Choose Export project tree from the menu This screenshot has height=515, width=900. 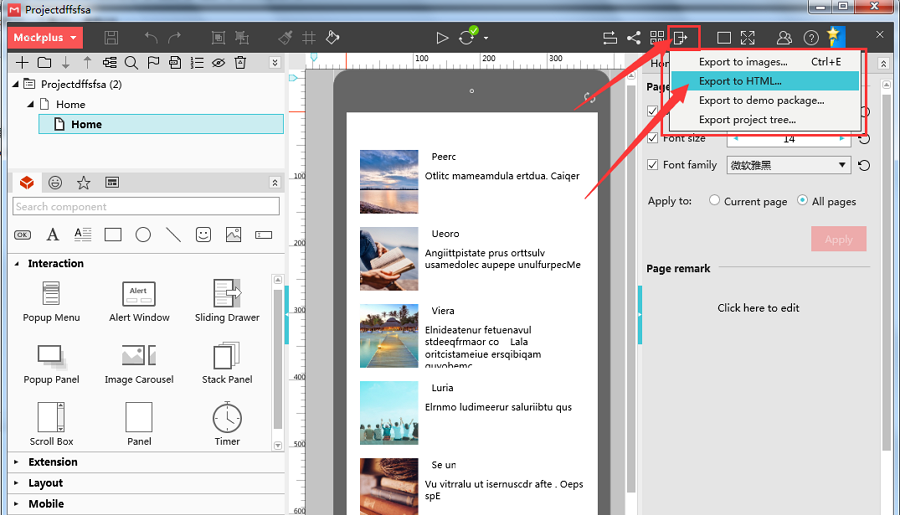(765, 120)
